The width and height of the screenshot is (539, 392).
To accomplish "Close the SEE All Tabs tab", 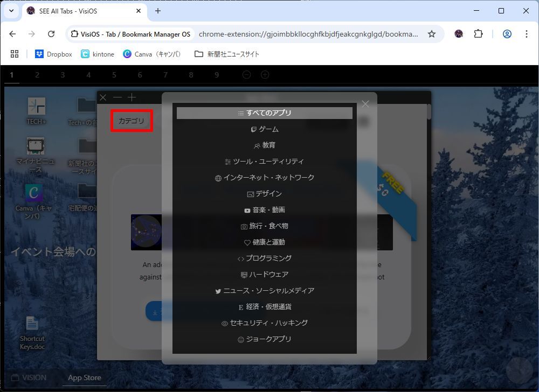I will click(139, 11).
